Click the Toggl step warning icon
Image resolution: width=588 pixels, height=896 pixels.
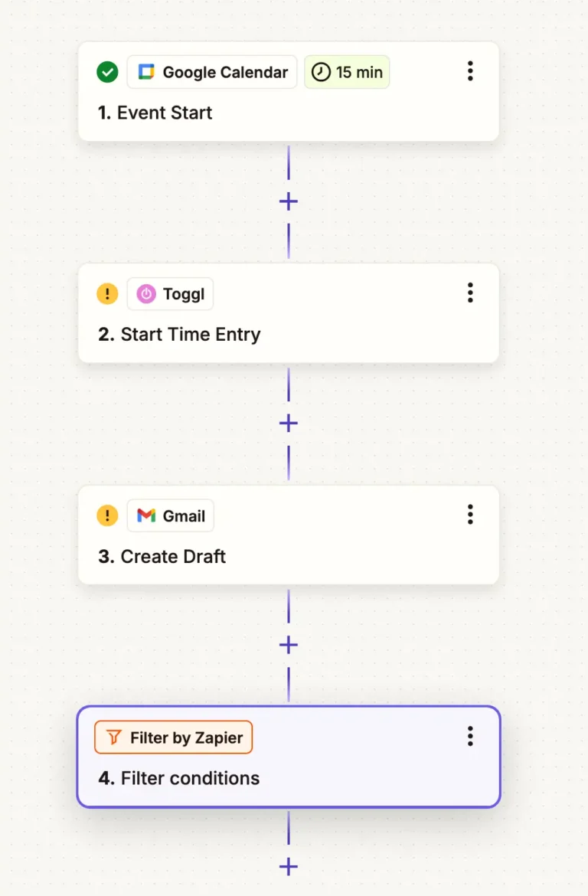point(107,294)
